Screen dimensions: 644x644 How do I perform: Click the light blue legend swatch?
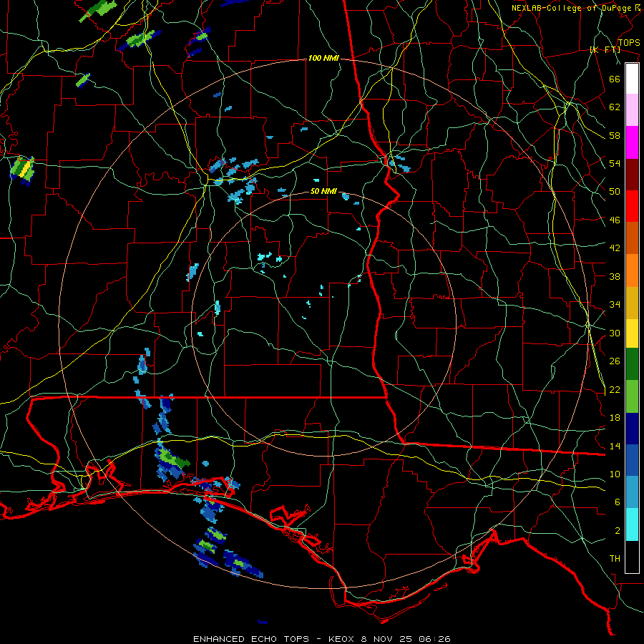[632, 492]
